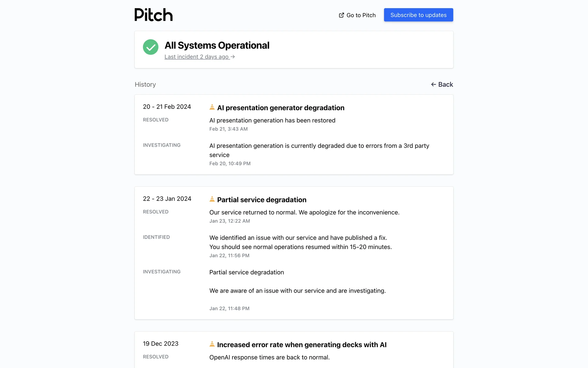Open AI presentation generator degradation incident
The width and height of the screenshot is (588, 368).
[281, 108]
